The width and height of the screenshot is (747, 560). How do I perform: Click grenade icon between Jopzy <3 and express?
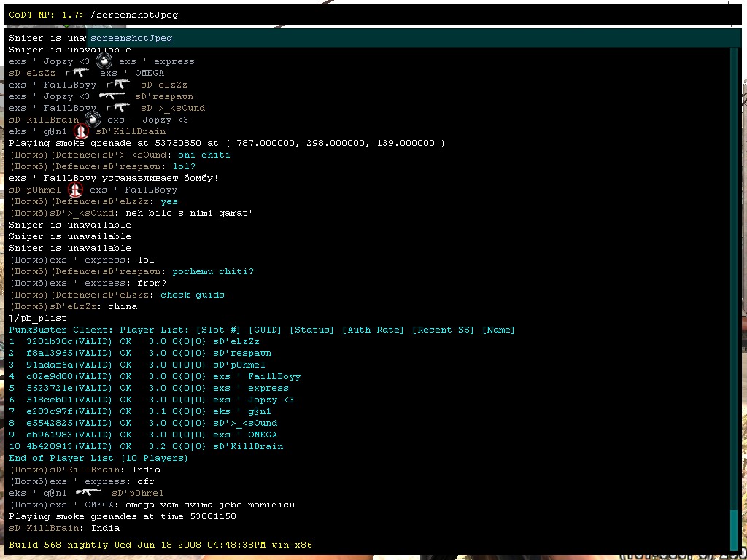coord(104,61)
